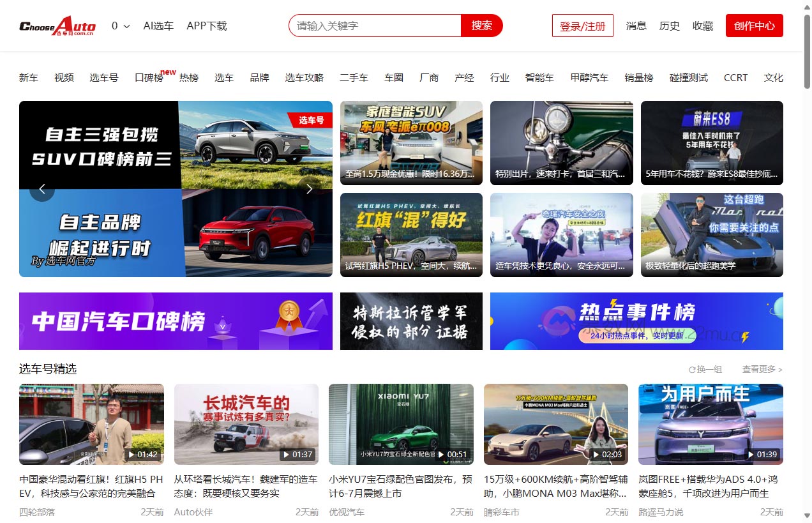This screenshot has width=812, height=523.
Task: Open 消息 messages
Action: tap(636, 26)
